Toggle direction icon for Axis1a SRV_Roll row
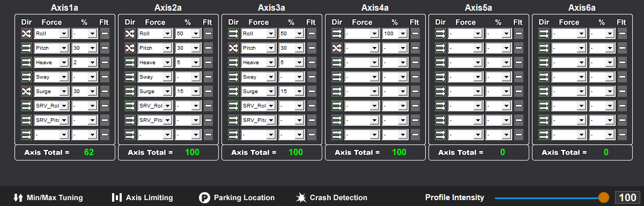Viewport: 644px width, 206px height. [26, 105]
